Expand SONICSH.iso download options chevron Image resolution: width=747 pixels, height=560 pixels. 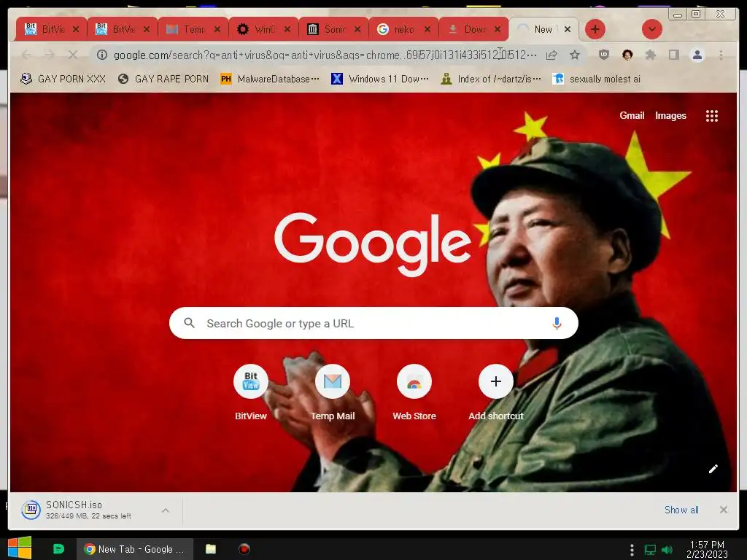pos(166,510)
